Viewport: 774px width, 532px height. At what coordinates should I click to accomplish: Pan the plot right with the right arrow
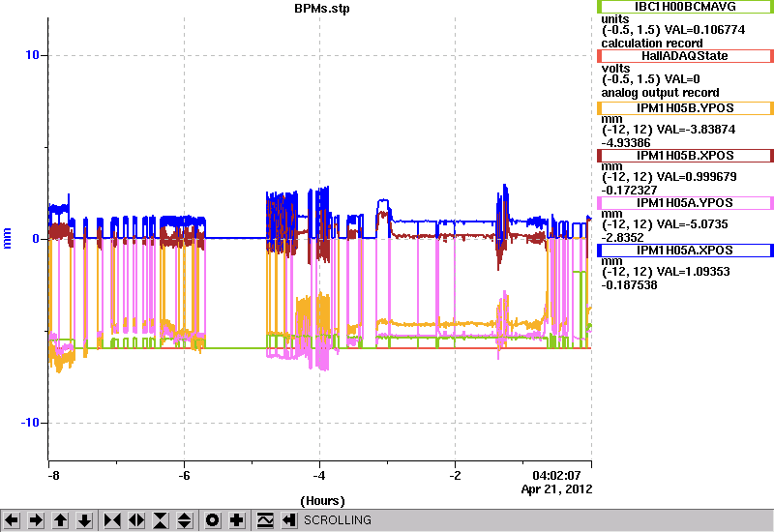36,520
